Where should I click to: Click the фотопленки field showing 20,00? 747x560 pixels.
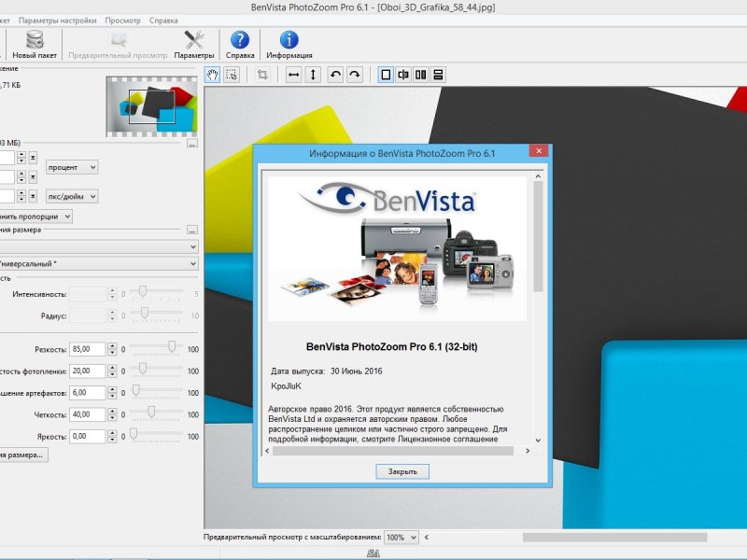(87, 371)
